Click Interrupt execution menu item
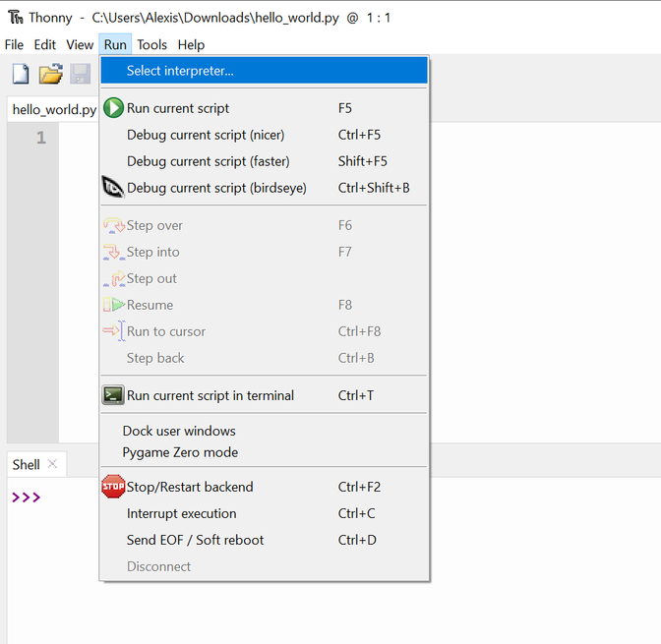661x644 pixels. [x=181, y=513]
